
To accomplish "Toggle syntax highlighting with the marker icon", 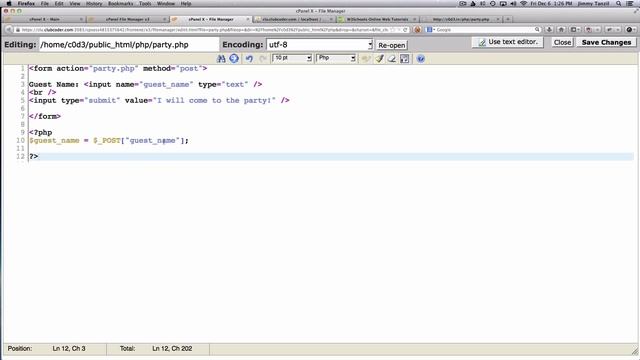I will (380, 59).
